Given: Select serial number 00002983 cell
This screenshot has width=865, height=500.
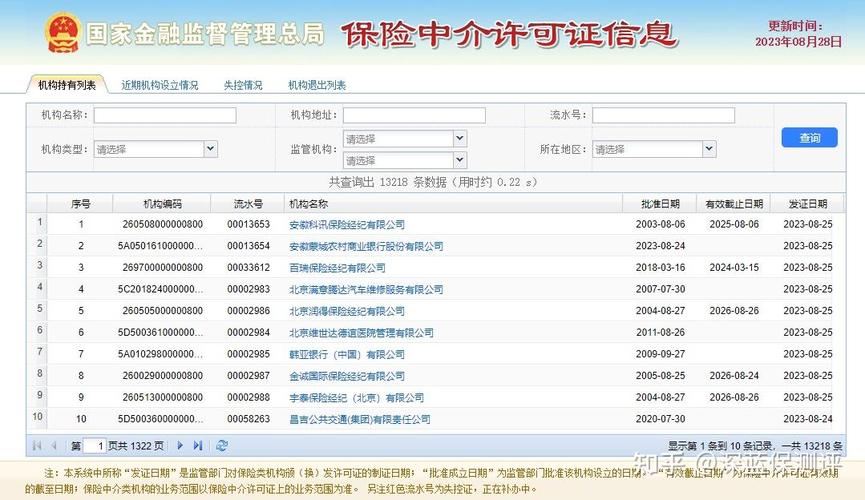Looking at the screenshot, I should 248,289.
